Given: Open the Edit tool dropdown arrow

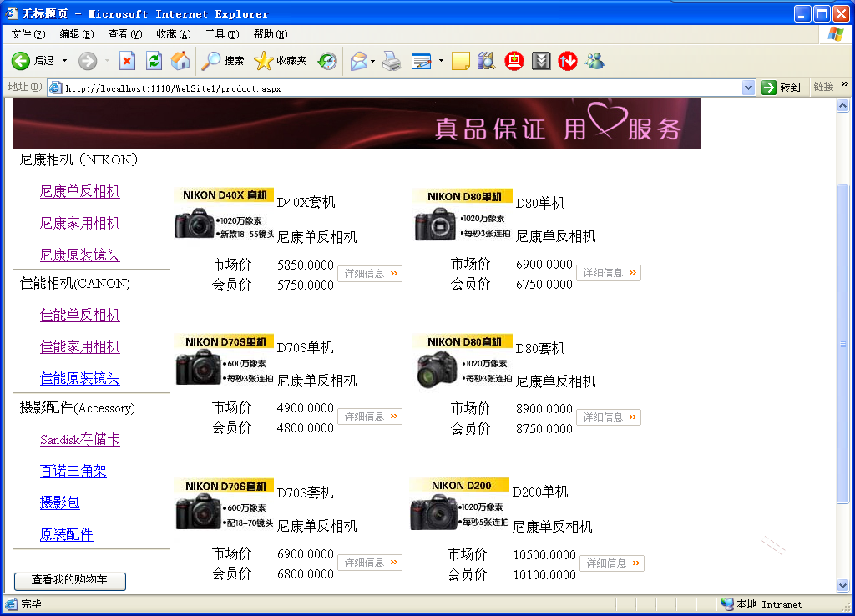Looking at the screenshot, I should 441,60.
